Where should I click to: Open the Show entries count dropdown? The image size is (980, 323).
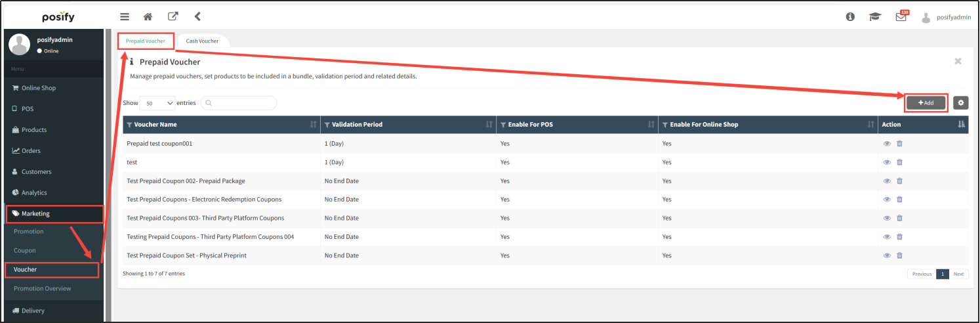point(157,103)
